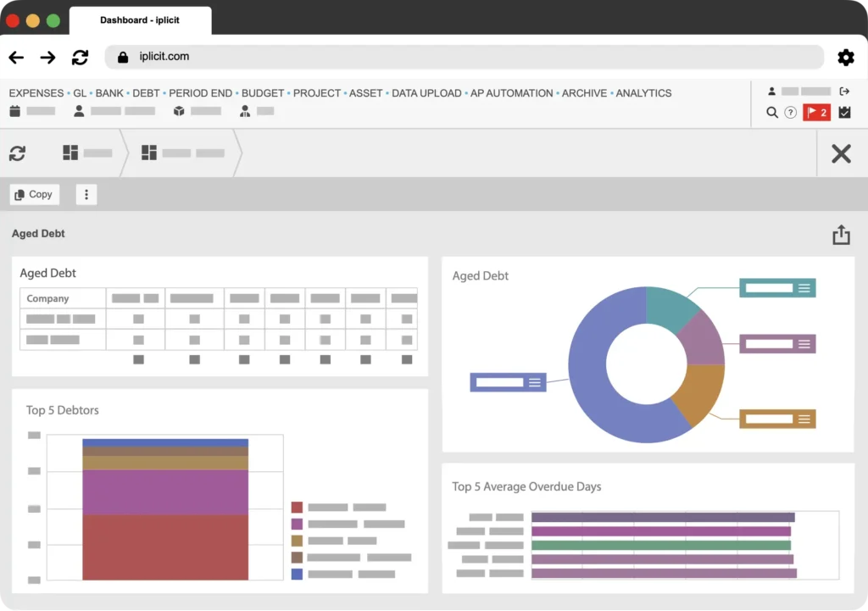Screen dimensions: 868x611
Task: Open the three-dot more options menu
Action: coord(86,194)
